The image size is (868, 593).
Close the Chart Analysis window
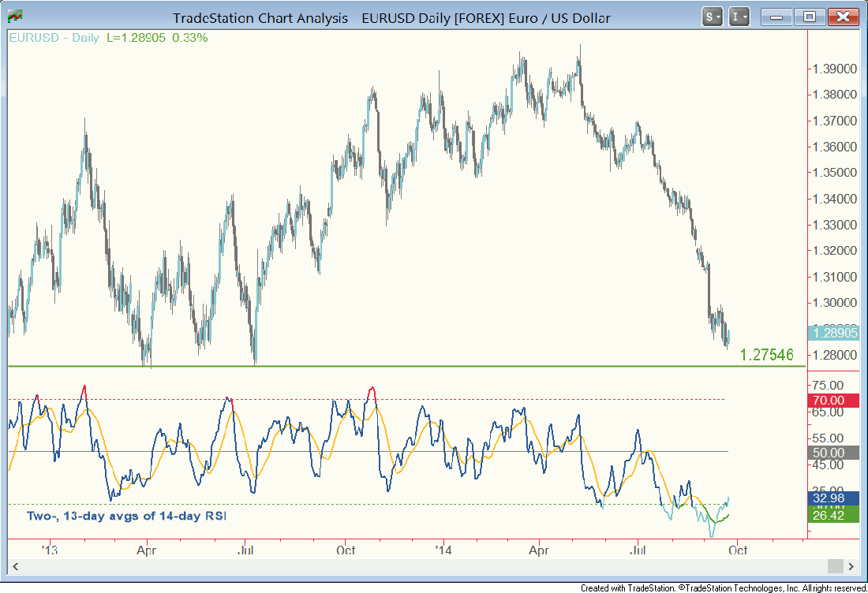843,17
